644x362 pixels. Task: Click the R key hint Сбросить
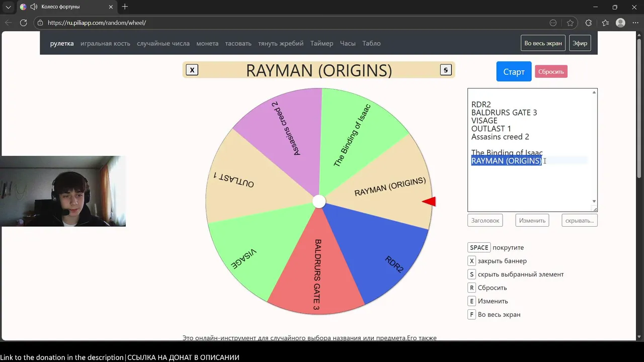[x=471, y=288]
